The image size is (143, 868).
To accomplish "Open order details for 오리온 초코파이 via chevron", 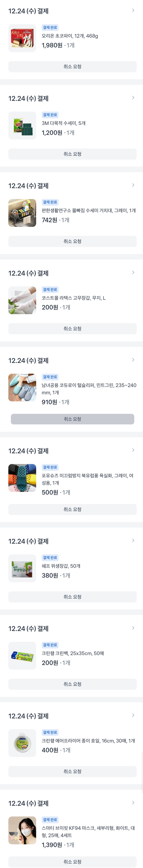I will point(133,10).
